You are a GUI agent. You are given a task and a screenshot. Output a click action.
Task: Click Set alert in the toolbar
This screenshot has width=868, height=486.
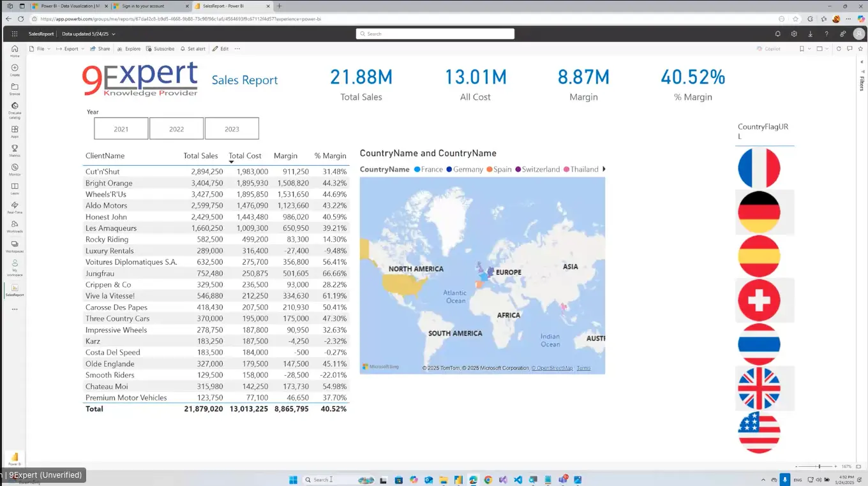(193, 48)
